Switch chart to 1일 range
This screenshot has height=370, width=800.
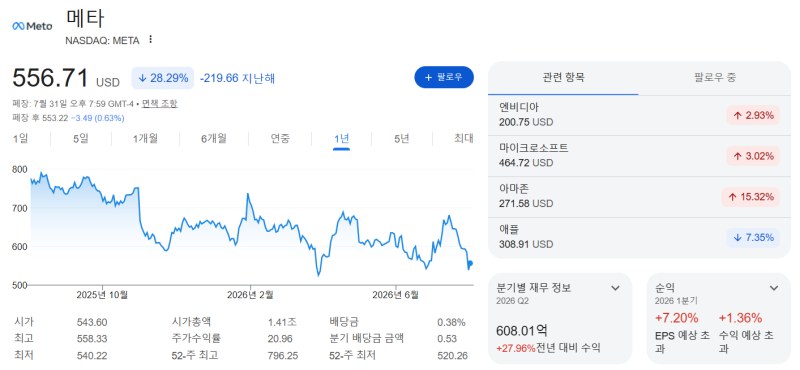20,138
